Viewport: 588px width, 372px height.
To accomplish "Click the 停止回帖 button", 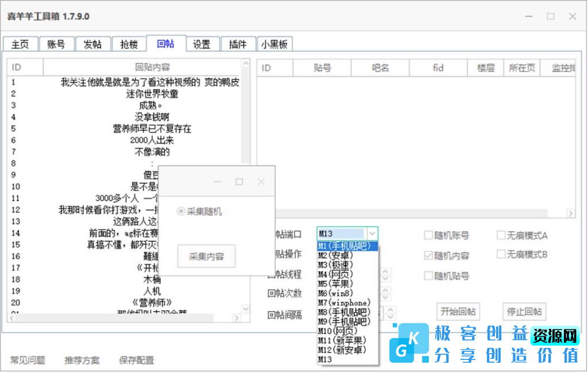I will (524, 311).
